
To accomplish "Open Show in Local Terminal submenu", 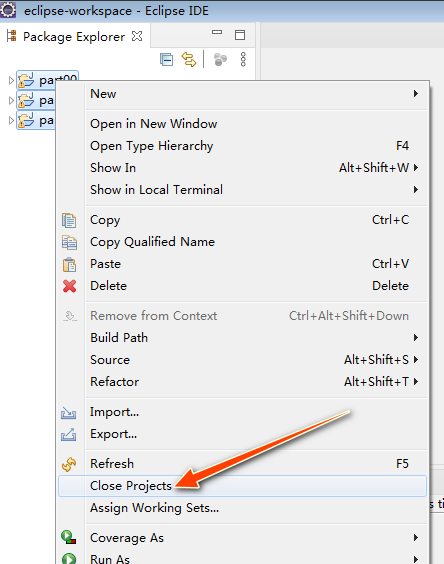I will tap(243, 190).
